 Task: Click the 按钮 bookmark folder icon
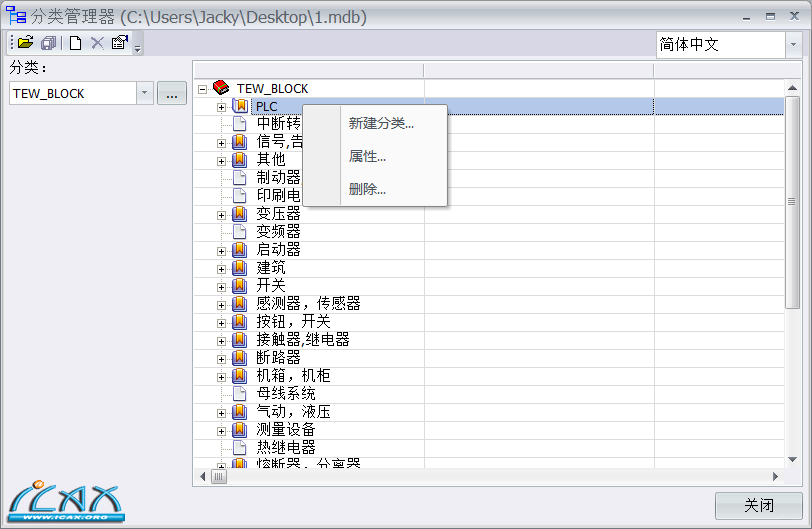point(239,322)
